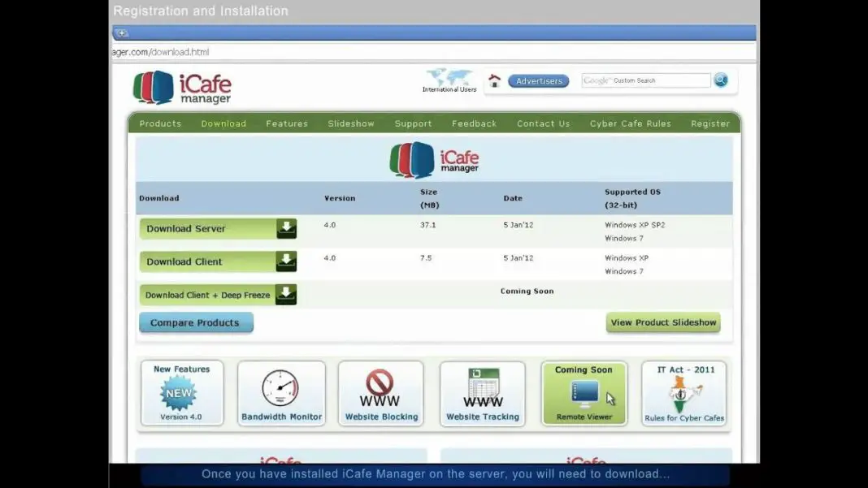The width and height of the screenshot is (868, 488).
Task: Open the Coming Soon Remote Viewer tile
Action: 584,393
